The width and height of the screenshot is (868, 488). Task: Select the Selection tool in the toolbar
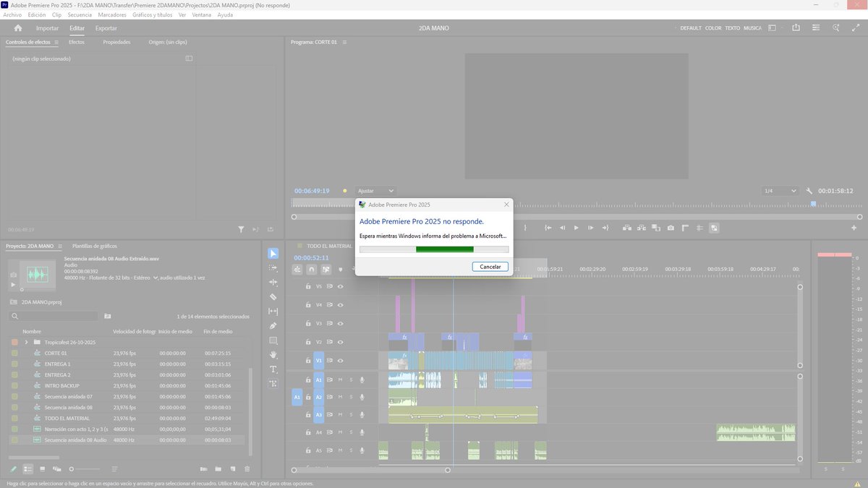[273, 254]
